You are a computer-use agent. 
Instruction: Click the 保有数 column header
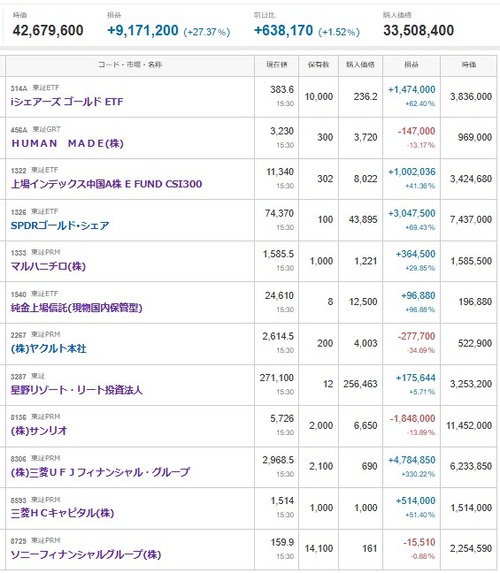[318, 65]
